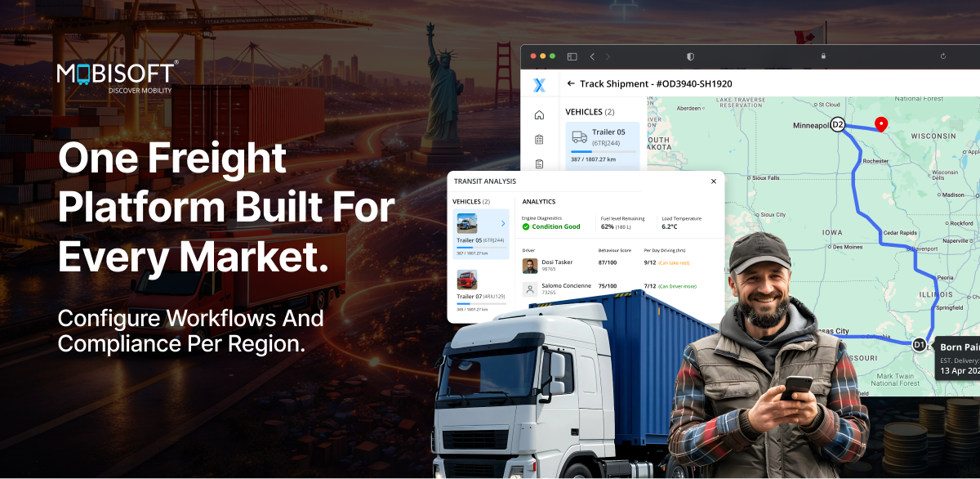Click the browser reload icon
Image resolution: width=980 pixels, height=479 pixels.
pyautogui.click(x=943, y=56)
